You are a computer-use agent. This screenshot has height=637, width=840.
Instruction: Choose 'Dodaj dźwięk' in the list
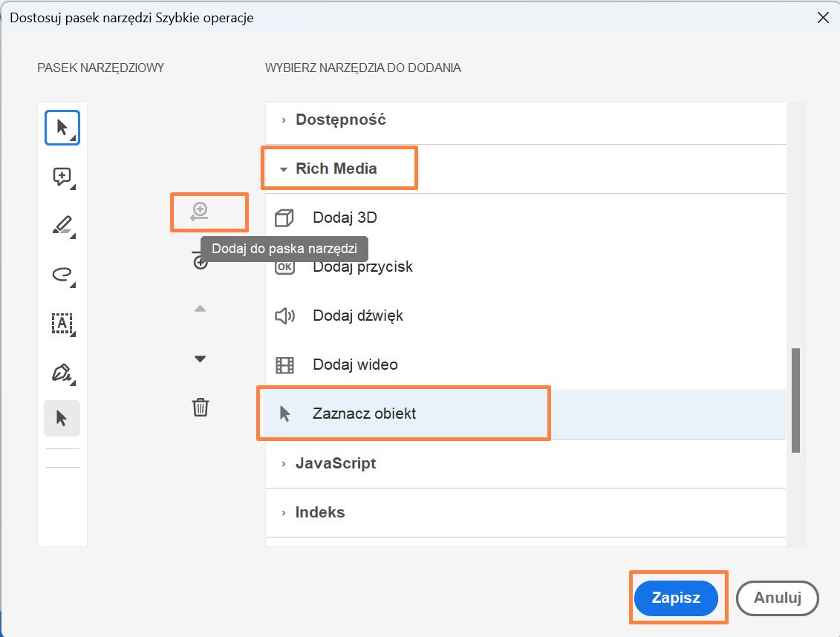[358, 316]
